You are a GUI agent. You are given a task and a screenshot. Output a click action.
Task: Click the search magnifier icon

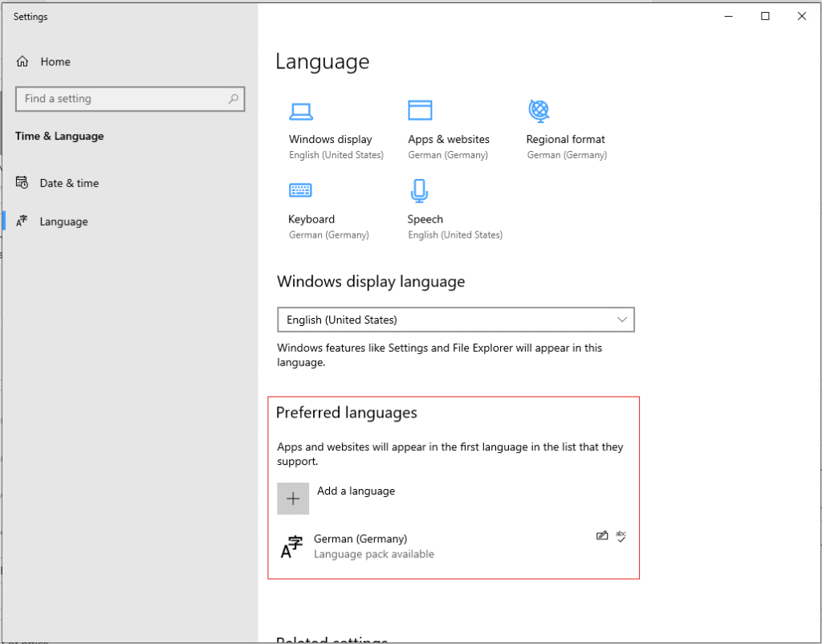(x=233, y=99)
